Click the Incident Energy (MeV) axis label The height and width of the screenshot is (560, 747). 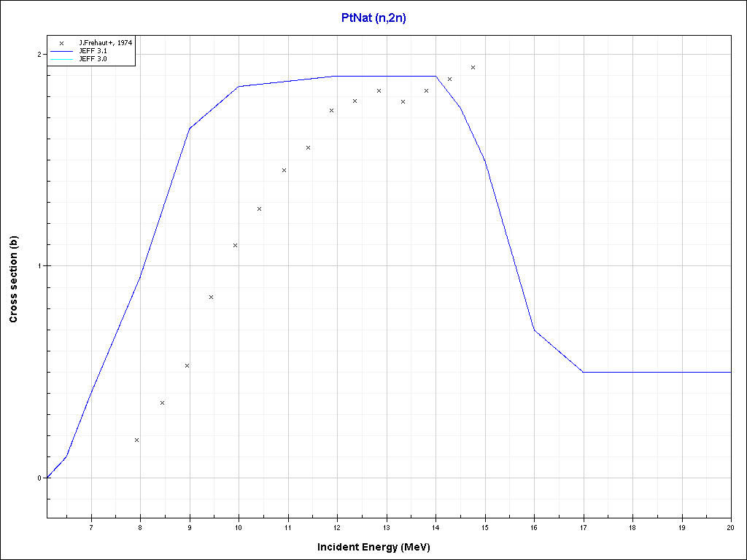click(x=379, y=547)
